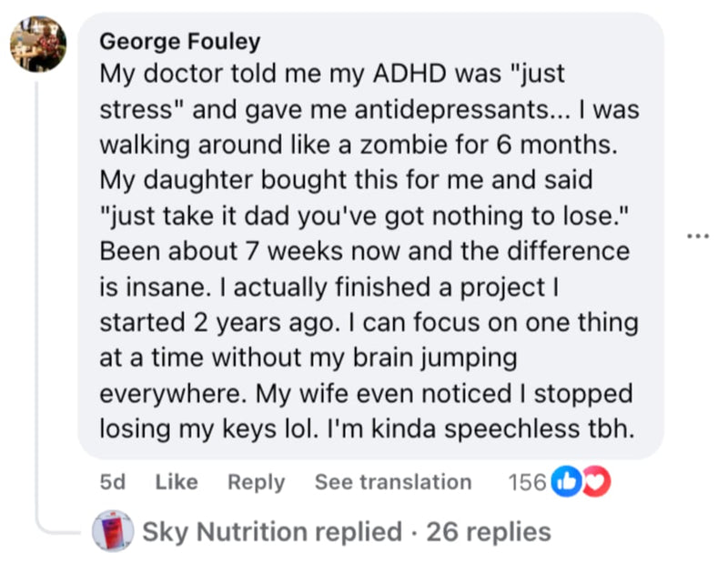View the 156 reactions count
This screenshot has height=562, width=728.
[527, 482]
